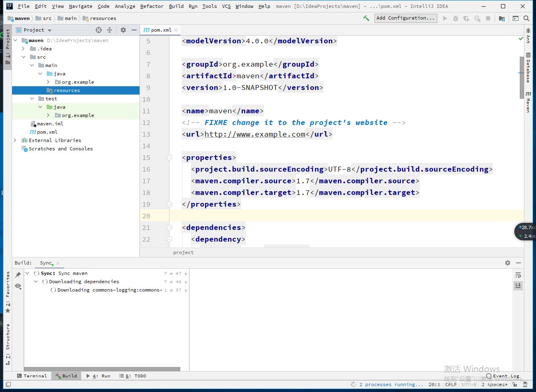This screenshot has width=536, height=392.
Task: Click the 20:1 cursor position indicator
Action: 434,385
